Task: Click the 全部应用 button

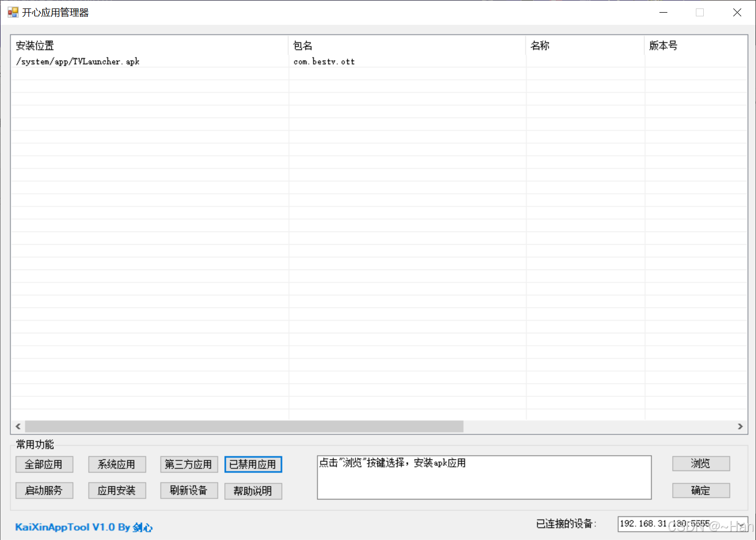Action: tap(44, 464)
